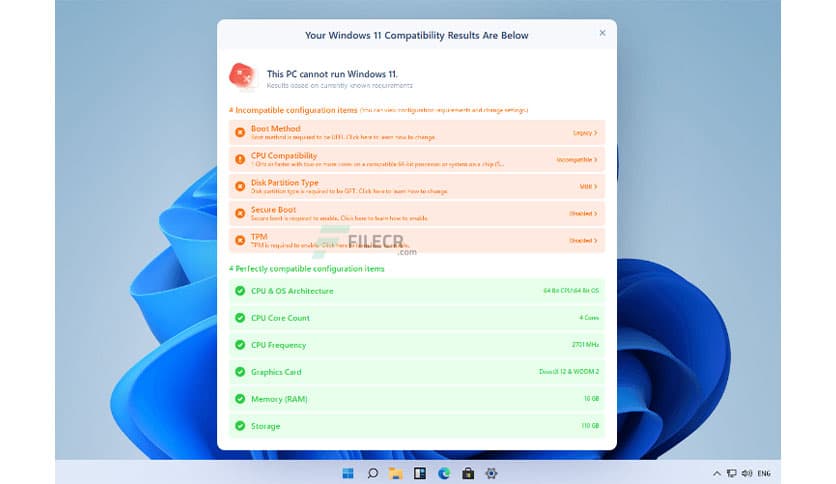The image size is (836, 484).
Task: Click the CPU Core Count label
Action: (x=280, y=318)
